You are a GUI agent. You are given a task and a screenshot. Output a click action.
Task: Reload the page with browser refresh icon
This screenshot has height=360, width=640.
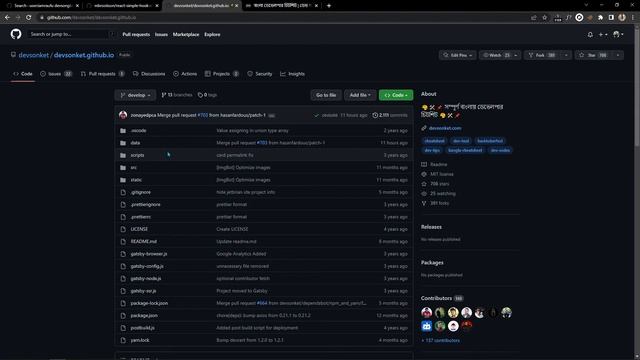pyautogui.click(x=28, y=18)
